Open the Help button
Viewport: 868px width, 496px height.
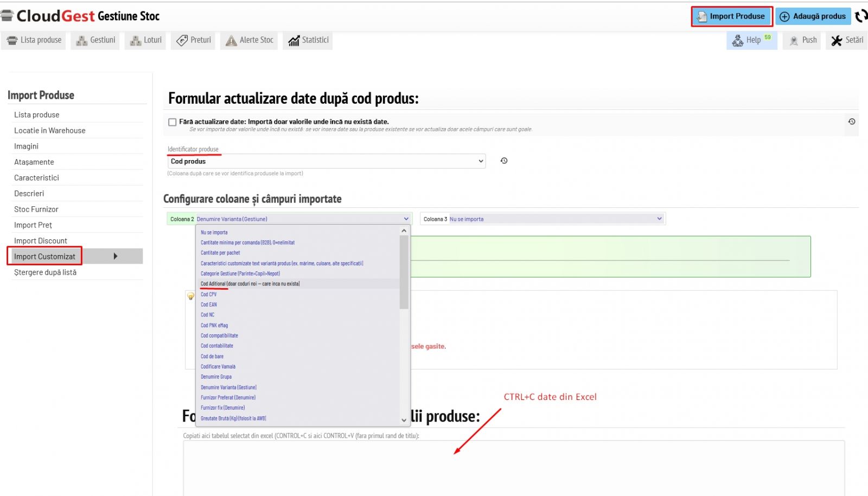(x=752, y=40)
